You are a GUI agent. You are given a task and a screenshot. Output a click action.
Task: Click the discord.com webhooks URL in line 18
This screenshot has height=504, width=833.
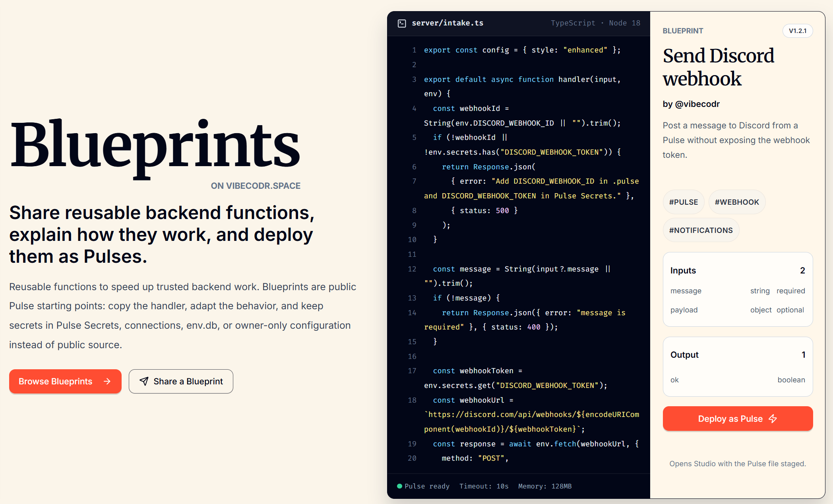click(531, 422)
